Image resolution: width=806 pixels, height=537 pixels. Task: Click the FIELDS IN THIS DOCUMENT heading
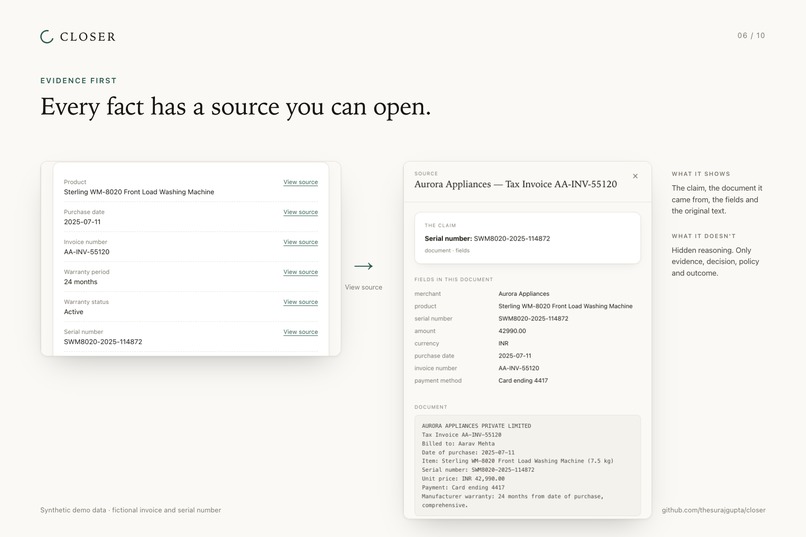(x=453, y=280)
